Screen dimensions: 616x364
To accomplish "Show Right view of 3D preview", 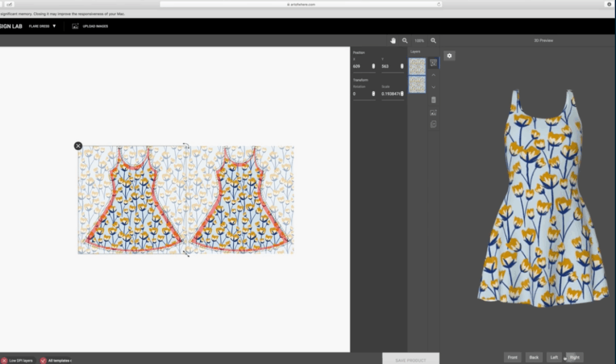I will (x=574, y=357).
